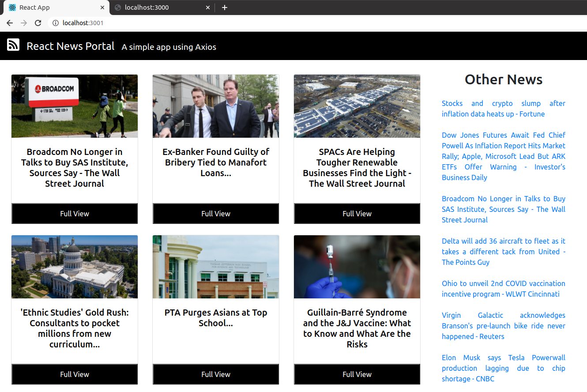Open Full View for the Broadcom article
The height and width of the screenshot is (392, 587).
[x=75, y=214]
